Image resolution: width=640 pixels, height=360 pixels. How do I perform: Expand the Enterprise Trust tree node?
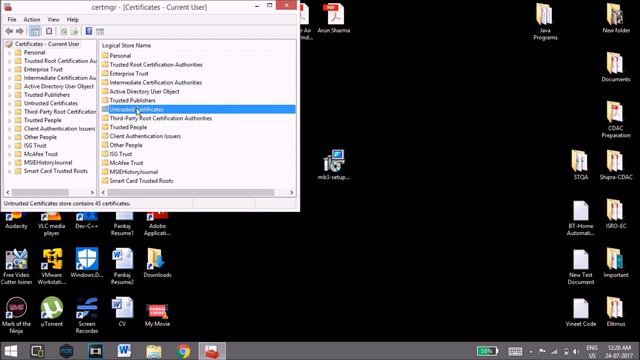tap(10, 70)
